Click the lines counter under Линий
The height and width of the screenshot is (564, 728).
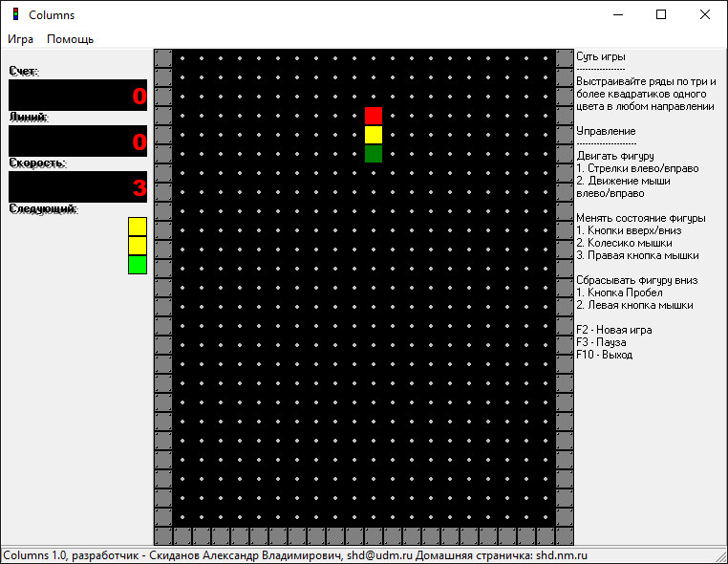tap(77, 141)
